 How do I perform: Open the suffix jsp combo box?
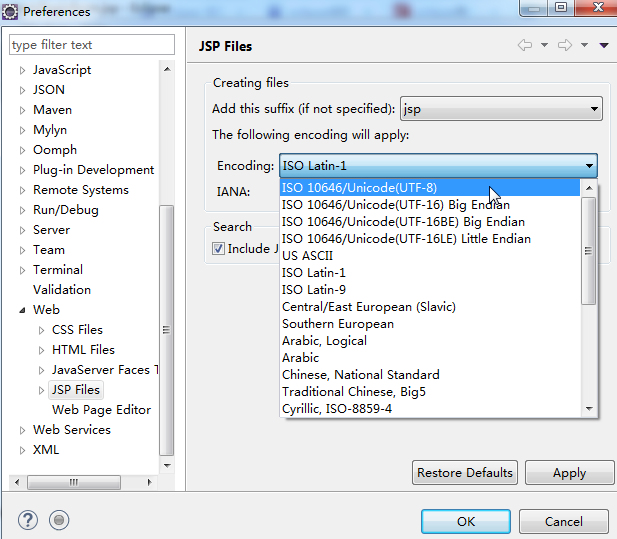(x=501, y=109)
